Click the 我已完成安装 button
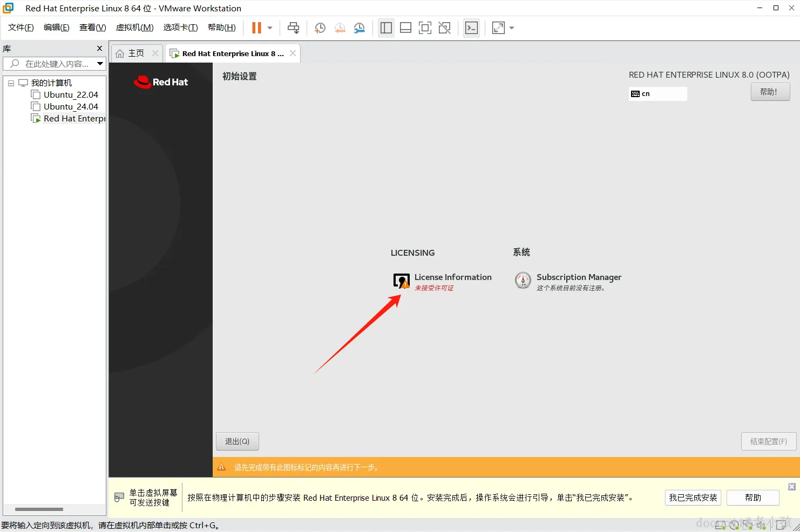 click(693, 497)
